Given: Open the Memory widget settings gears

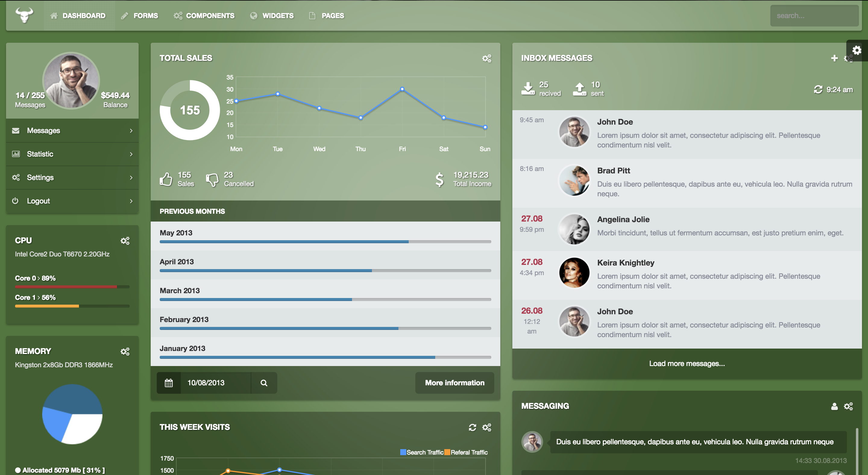Looking at the screenshot, I should point(125,352).
